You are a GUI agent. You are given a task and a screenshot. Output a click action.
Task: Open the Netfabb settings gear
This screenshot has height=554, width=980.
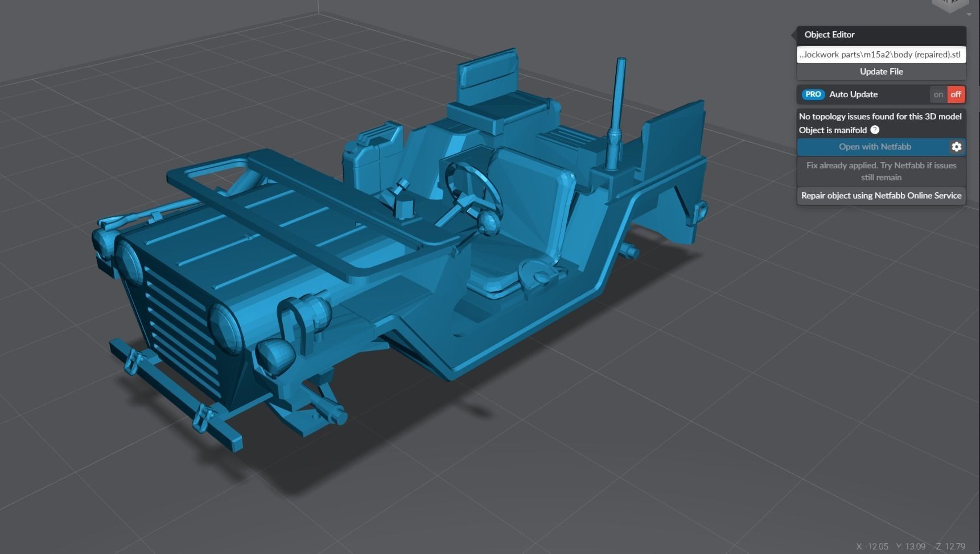(957, 147)
